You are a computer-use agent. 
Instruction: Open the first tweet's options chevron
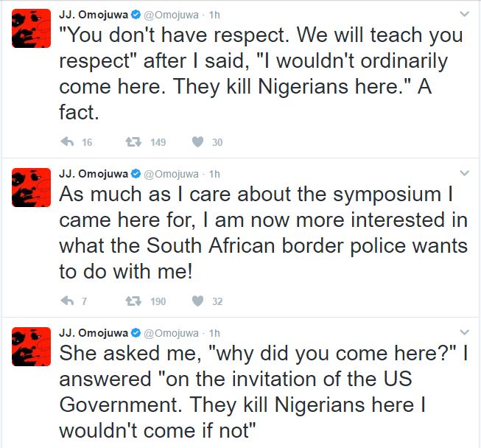(x=464, y=14)
